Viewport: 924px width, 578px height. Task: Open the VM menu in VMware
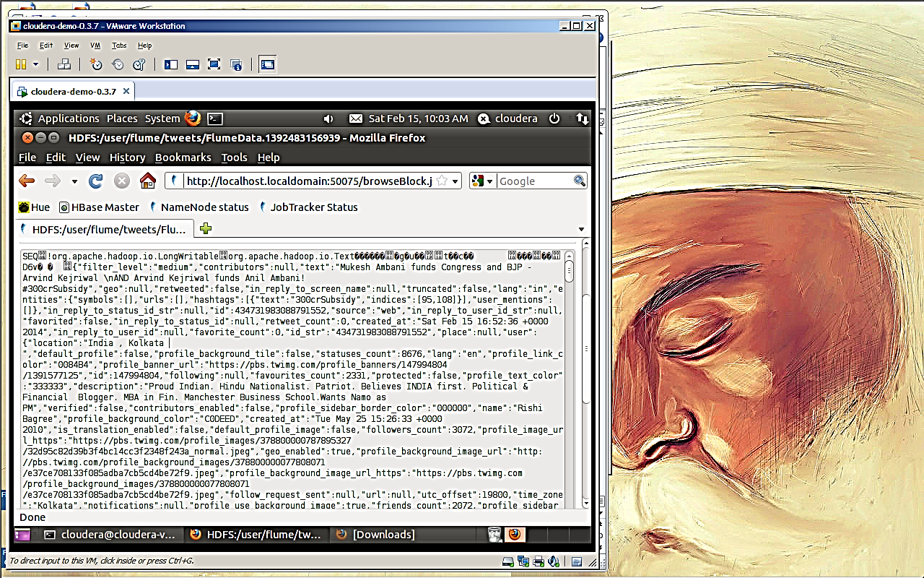[x=95, y=46]
